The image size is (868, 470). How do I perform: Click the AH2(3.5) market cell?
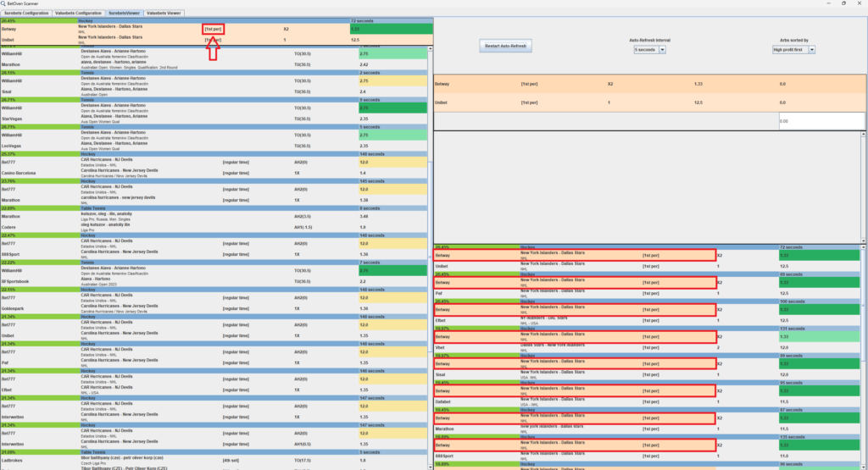(303, 216)
